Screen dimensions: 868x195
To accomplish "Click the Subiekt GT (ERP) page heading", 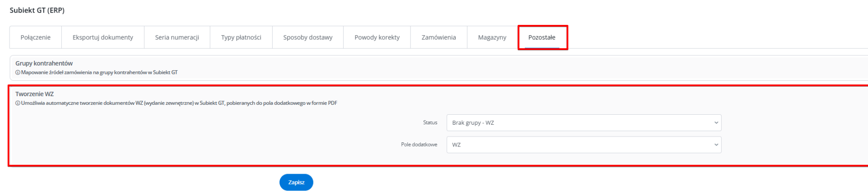I will tap(37, 10).
